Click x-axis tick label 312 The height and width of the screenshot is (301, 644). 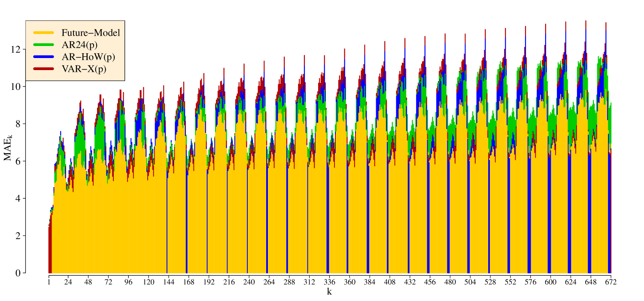[309, 282]
